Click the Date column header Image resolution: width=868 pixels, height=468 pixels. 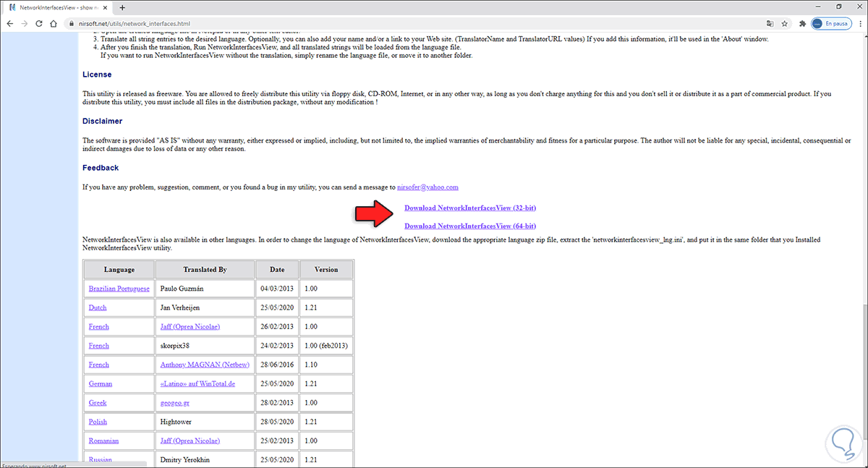click(x=277, y=270)
